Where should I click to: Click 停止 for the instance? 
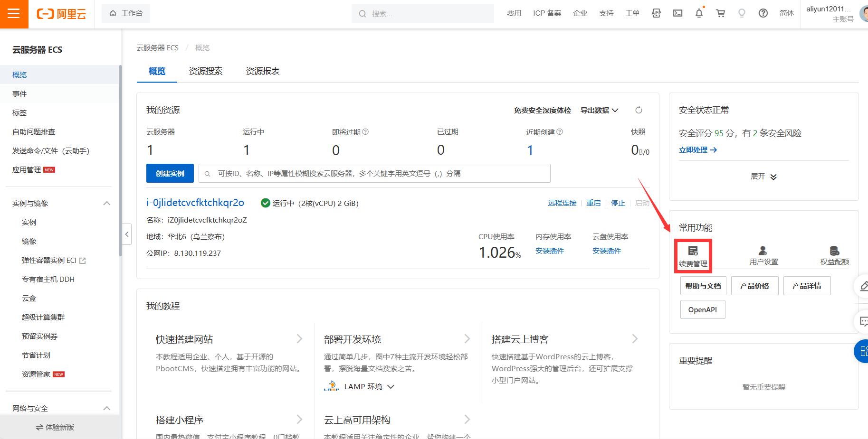point(618,203)
